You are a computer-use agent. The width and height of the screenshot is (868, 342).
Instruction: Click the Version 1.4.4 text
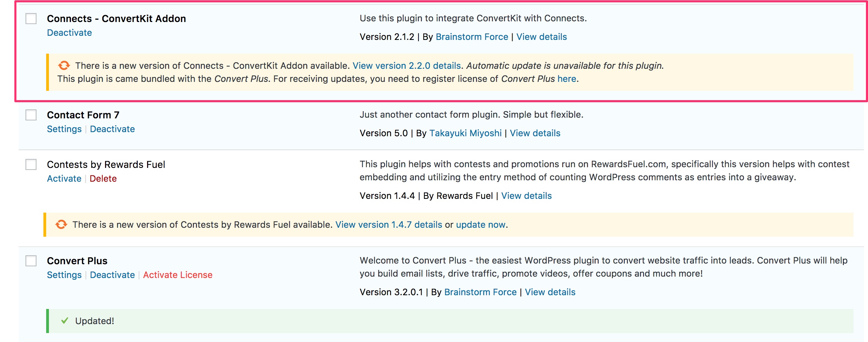(x=387, y=196)
